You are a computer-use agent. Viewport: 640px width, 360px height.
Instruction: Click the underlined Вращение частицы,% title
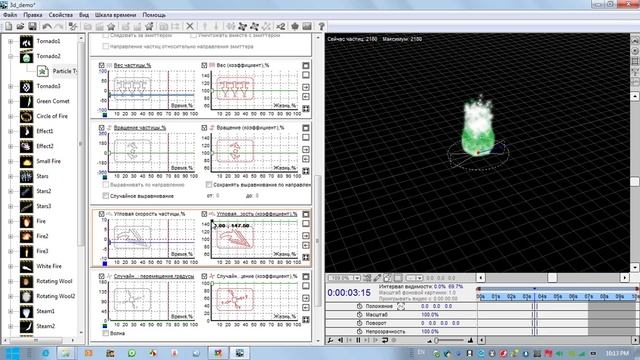pyautogui.click(x=140, y=128)
